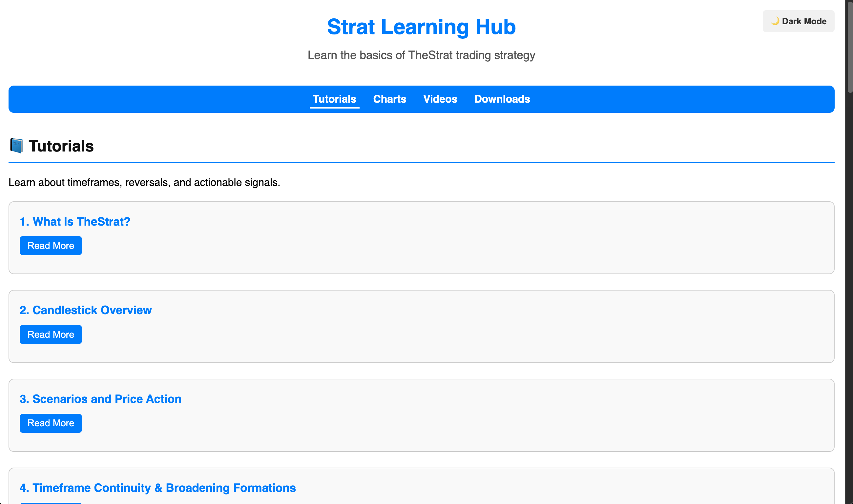Image resolution: width=853 pixels, height=504 pixels.
Task: Switch to the Videos tab
Action: [x=440, y=99]
